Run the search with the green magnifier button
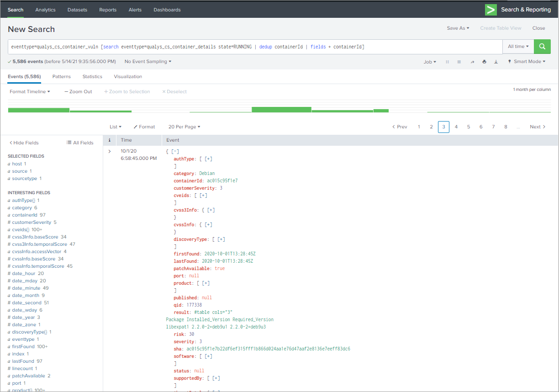This screenshot has width=559, height=392. click(542, 46)
